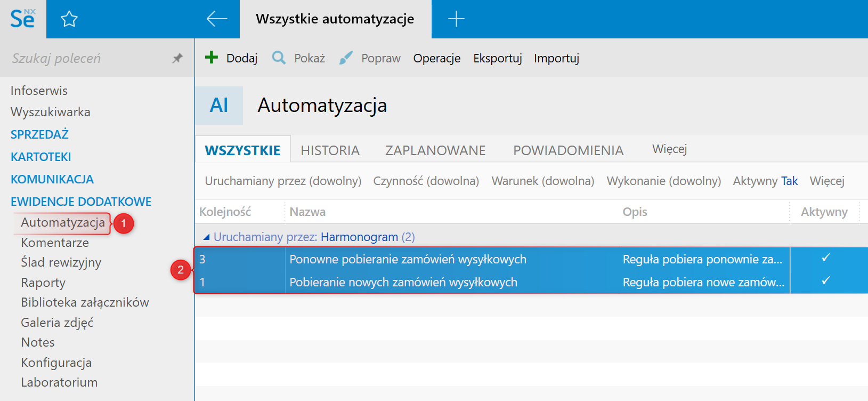Toggle Aktywny checkmark for Pobieranie nowych row
The height and width of the screenshot is (401, 868).
[825, 281]
